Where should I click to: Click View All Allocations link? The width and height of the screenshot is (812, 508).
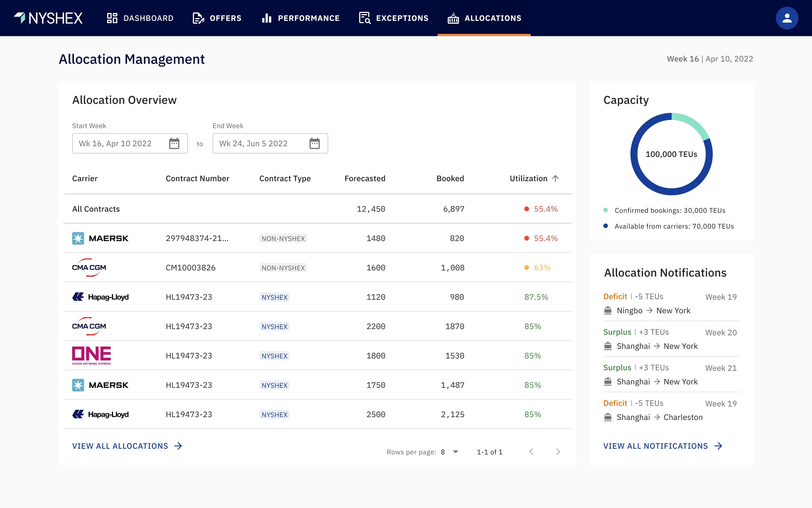tap(127, 446)
